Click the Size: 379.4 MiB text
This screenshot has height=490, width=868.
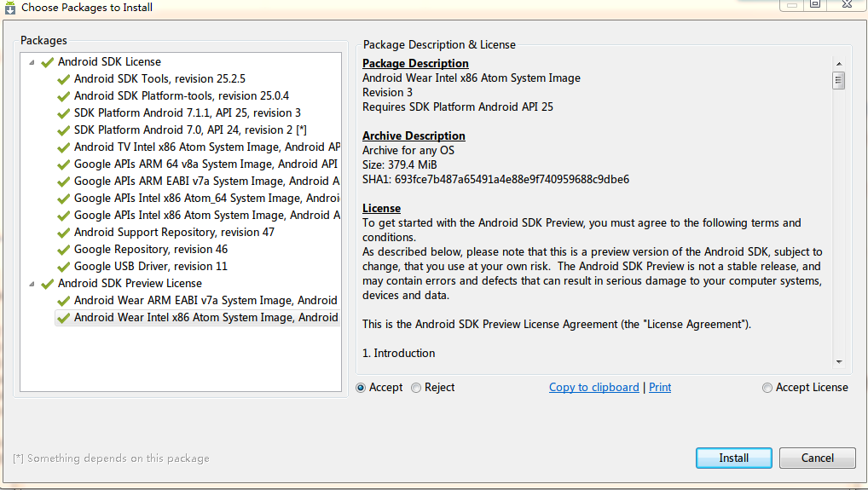click(x=399, y=164)
